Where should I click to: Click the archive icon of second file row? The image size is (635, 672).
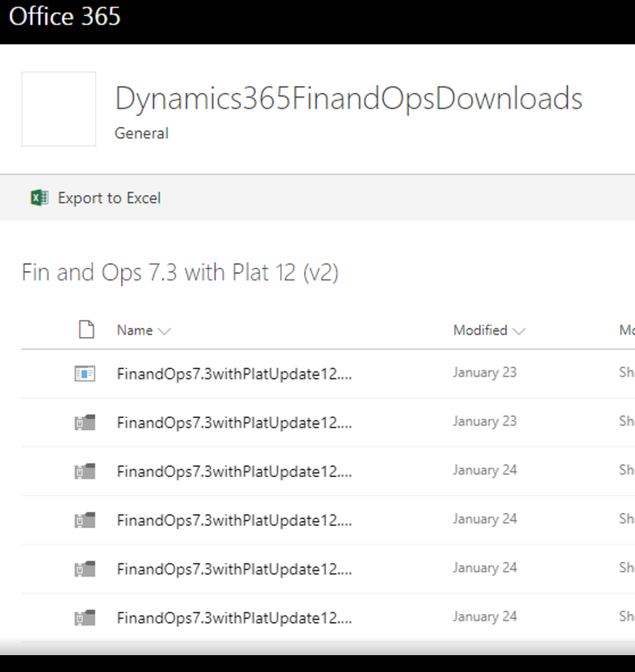(x=85, y=422)
